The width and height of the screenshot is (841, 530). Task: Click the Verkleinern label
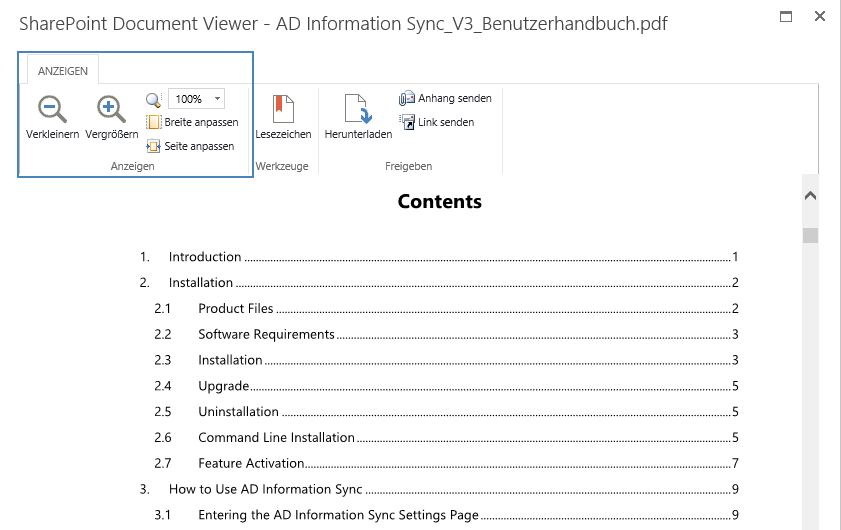53,134
